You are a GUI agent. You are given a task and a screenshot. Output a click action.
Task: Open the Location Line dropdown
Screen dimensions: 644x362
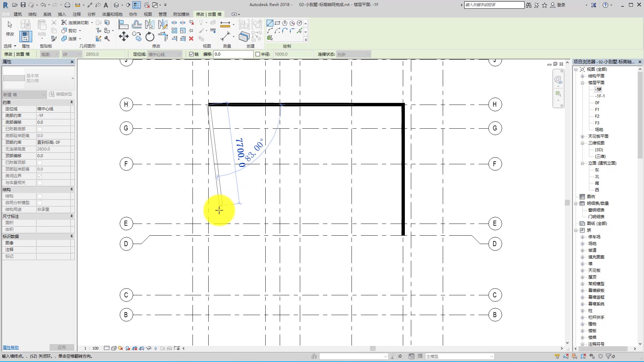165,54
